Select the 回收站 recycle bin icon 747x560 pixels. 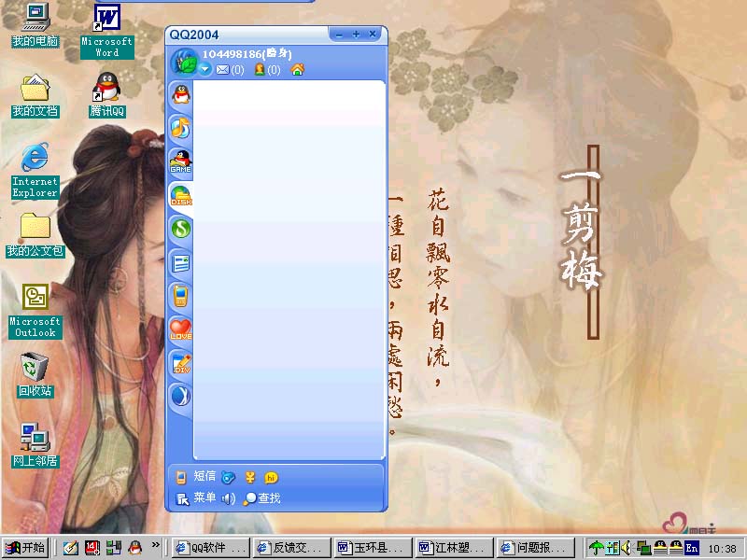coord(35,375)
